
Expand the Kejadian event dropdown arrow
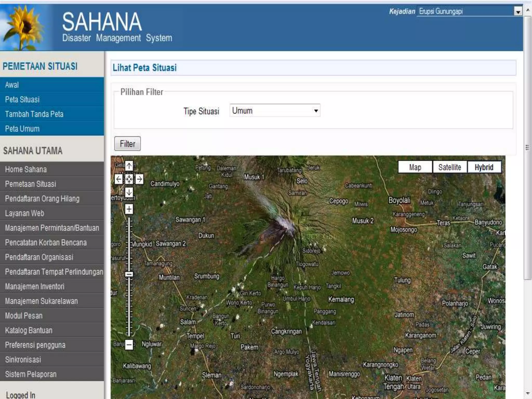click(518, 12)
